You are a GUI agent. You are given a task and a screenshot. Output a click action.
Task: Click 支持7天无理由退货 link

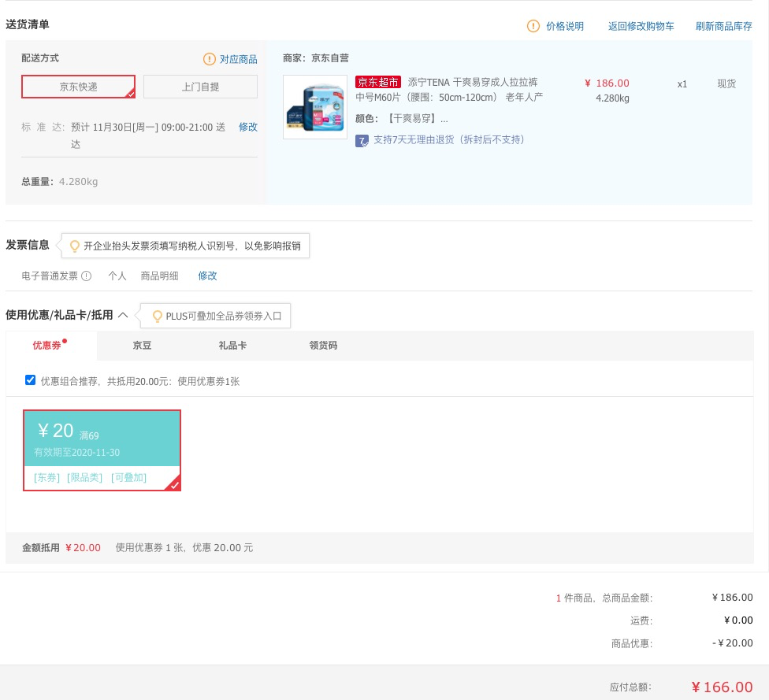pyautogui.click(x=449, y=139)
